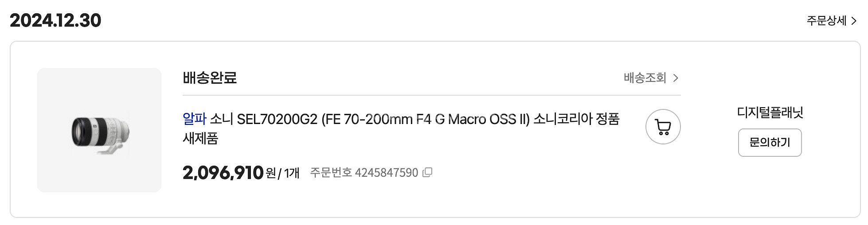The height and width of the screenshot is (225, 868).
Task: Click the chevron next to 배송조회
Action: click(x=676, y=78)
